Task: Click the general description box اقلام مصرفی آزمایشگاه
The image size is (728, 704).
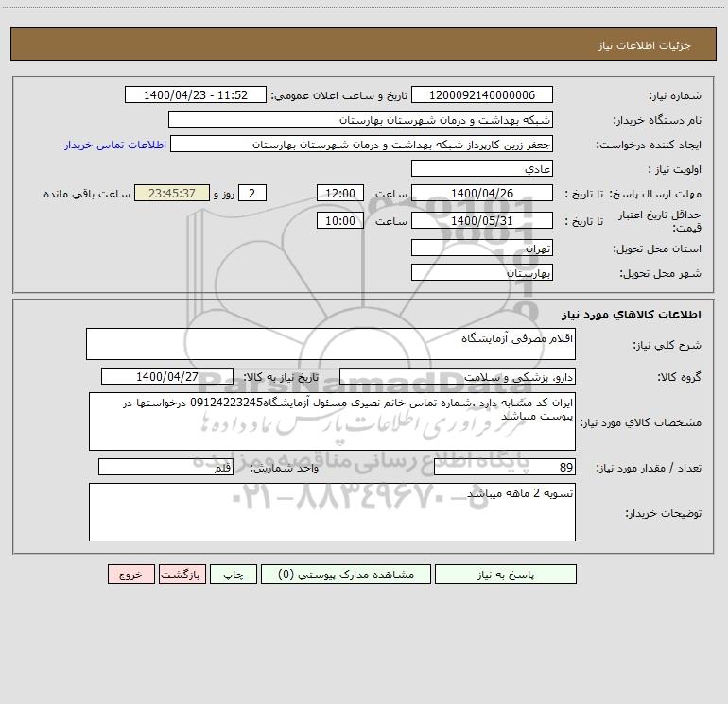Action: tap(331, 344)
